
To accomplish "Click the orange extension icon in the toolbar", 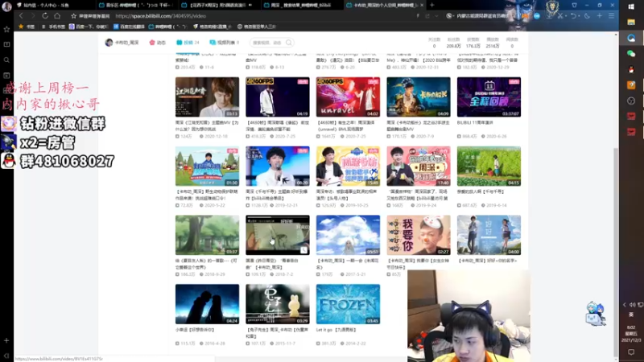I will (x=526, y=15).
